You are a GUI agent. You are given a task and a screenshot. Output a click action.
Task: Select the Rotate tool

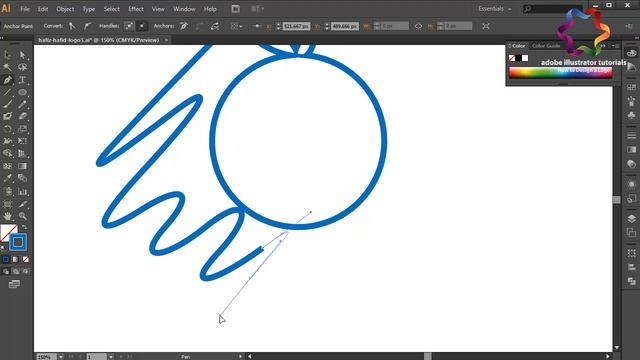pyautogui.click(x=7, y=129)
